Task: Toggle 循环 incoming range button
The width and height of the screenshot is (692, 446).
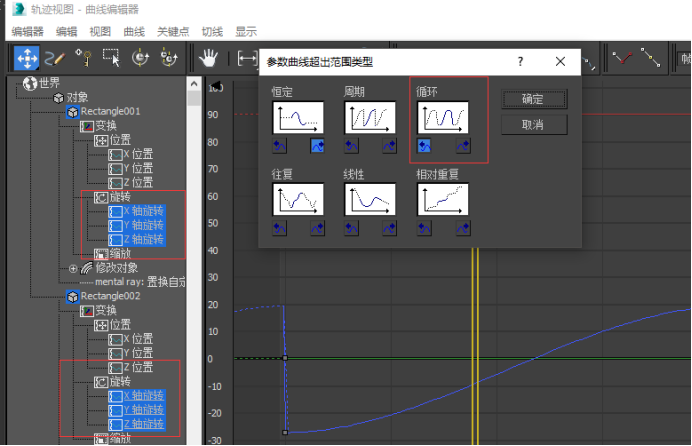Action: pos(424,146)
